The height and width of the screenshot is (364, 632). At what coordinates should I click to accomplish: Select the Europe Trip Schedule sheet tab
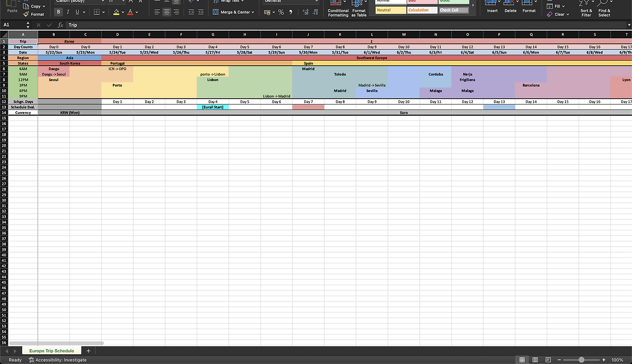51,350
